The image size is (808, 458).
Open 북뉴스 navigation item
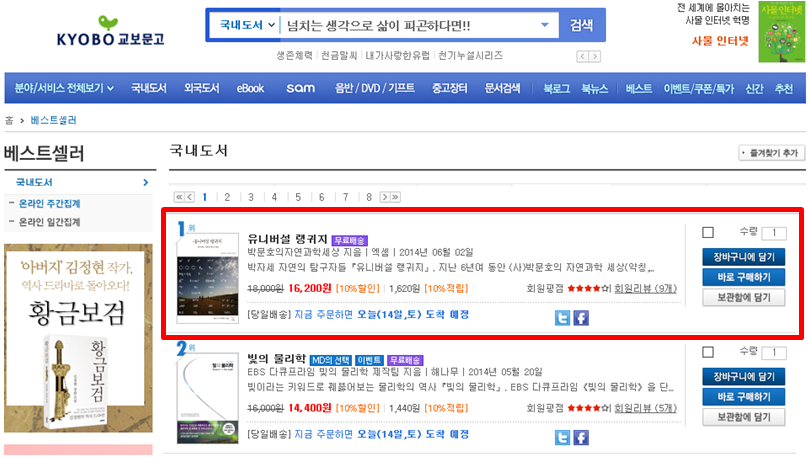(x=595, y=88)
